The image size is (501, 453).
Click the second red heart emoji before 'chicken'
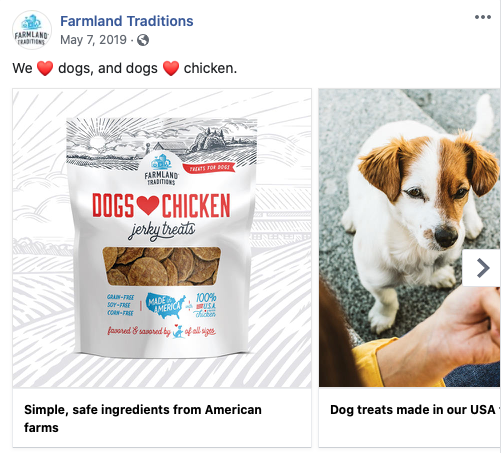[171, 68]
